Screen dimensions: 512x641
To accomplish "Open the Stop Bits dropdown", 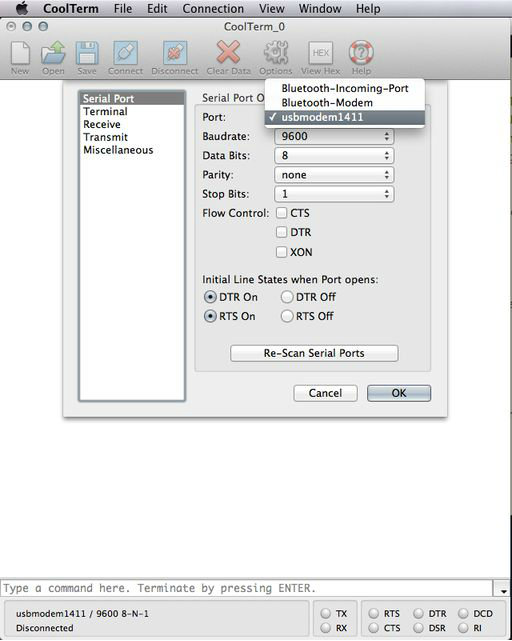I will (x=334, y=194).
